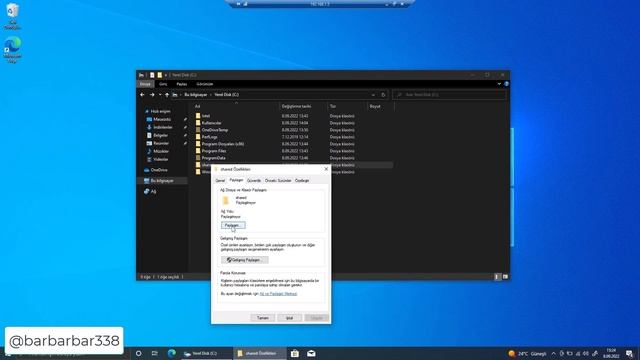Cancel with the İptal button
640x360 pixels.
tap(289, 318)
